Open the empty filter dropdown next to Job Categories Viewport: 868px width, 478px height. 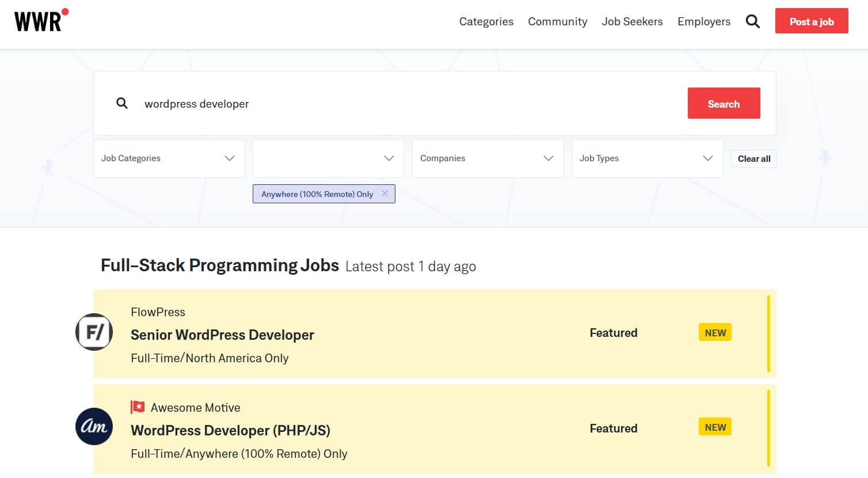click(x=328, y=158)
